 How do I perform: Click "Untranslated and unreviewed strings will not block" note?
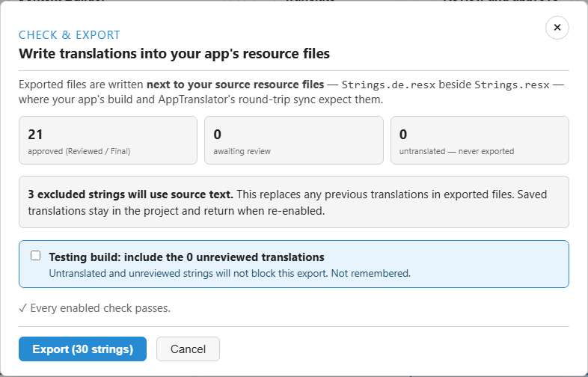(x=230, y=274)
